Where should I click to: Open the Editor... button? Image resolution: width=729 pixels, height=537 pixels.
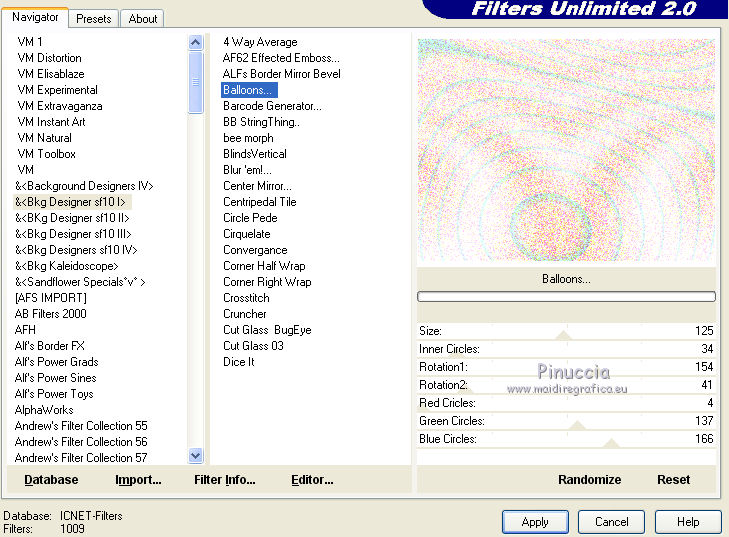[312, 479]
